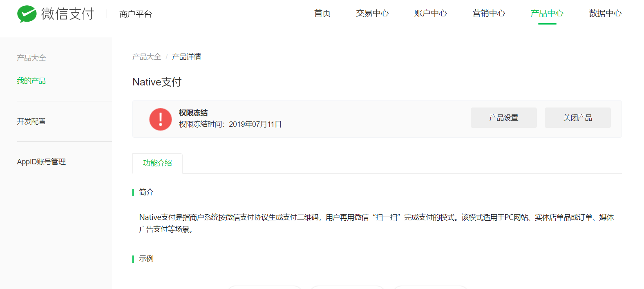Click the red frozen-permission warning icon
644x289 pixels.
[161, 119]
